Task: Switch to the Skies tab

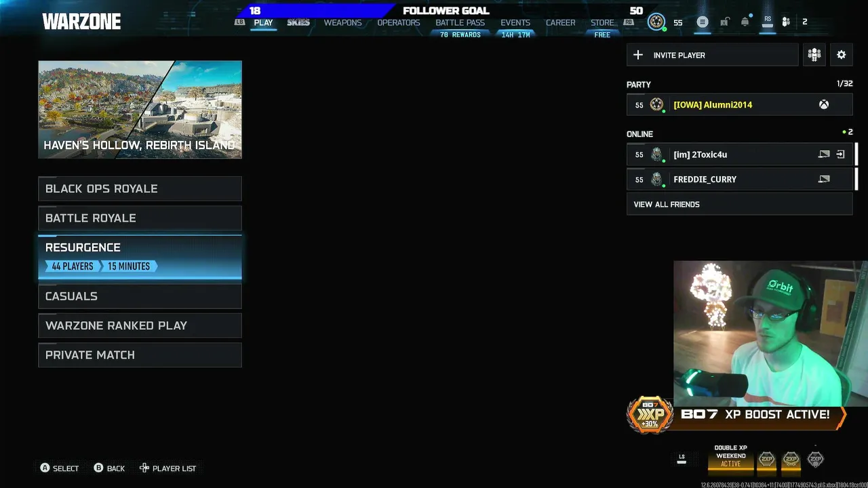Action: (298, 22)
